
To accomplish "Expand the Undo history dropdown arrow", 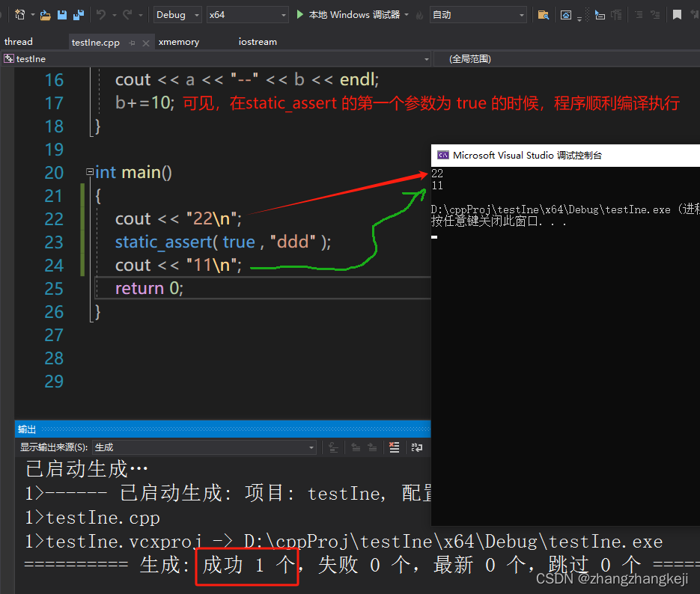I will tap(115, 15).
